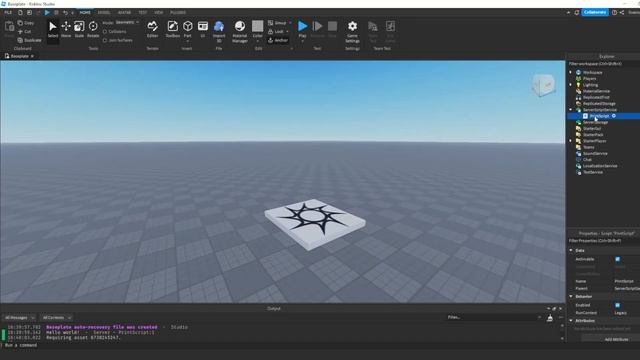Switch to the AVATAR ribbon tab

point(124,13)
